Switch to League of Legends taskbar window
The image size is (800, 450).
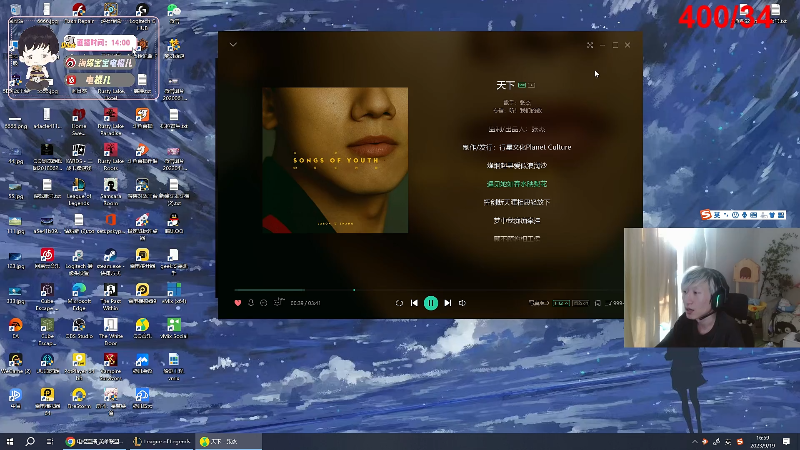tap(161, 441)
